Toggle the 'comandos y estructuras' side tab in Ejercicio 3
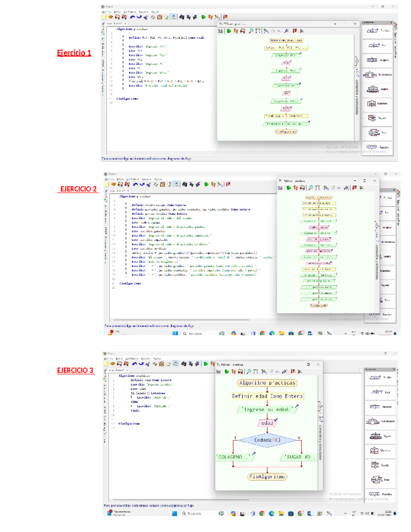 (x=320, y=442)
